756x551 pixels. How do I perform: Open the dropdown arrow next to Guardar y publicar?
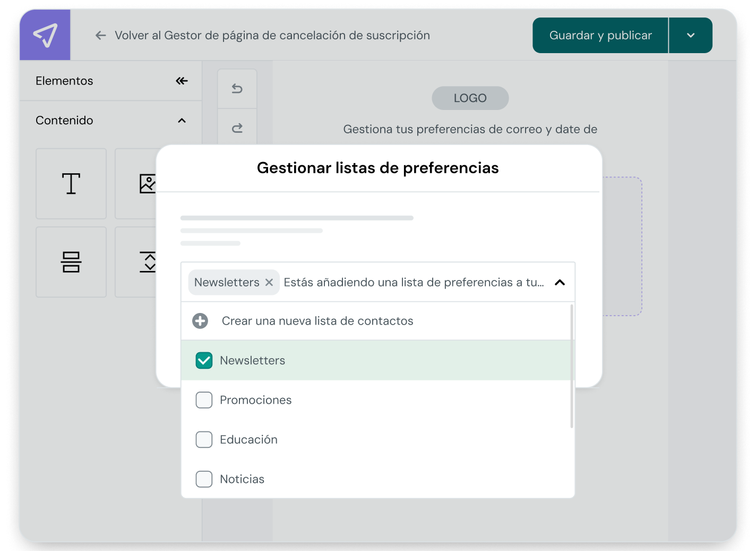click(x=690, y=35)
